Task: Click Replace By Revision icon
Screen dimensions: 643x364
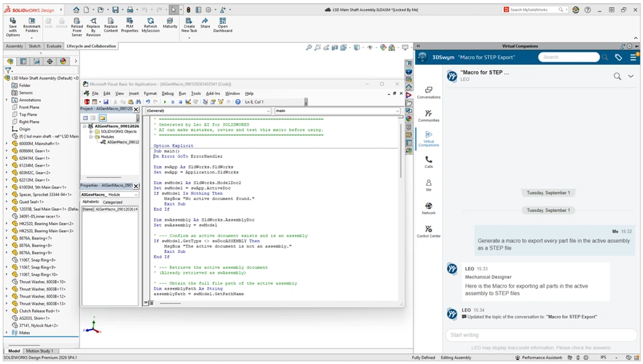Action: [93, 21]
